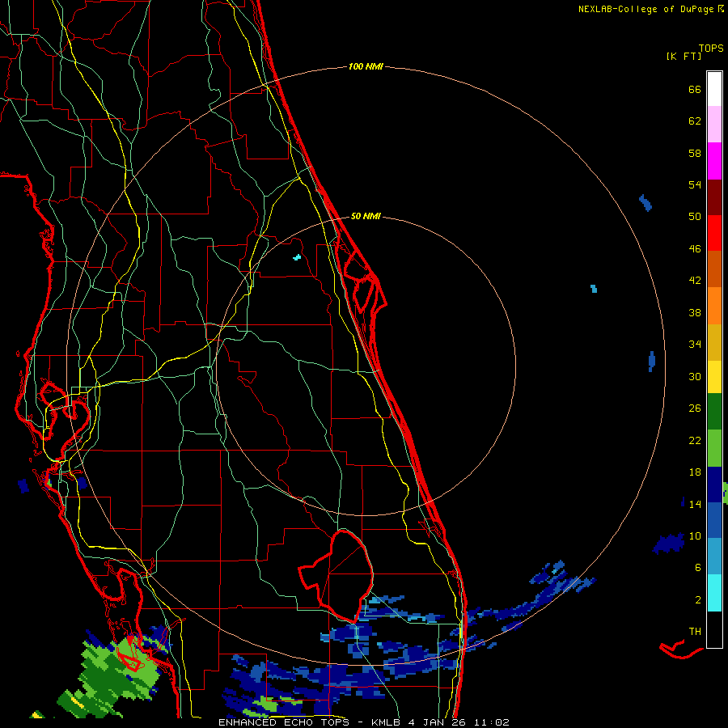Click the 50 value on the tops scale
Viewport: 728px width, 728px height.
pyautogui.click(x=695, y=217)
